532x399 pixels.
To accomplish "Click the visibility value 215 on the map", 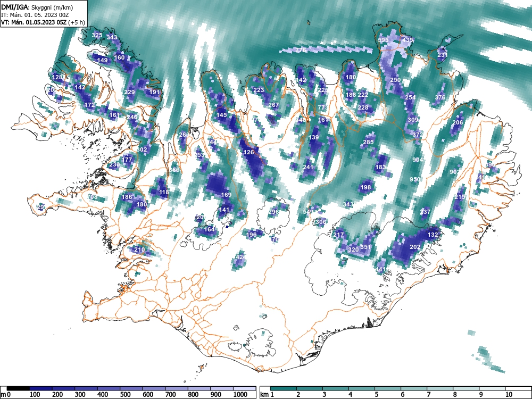I will pos(460,197).
